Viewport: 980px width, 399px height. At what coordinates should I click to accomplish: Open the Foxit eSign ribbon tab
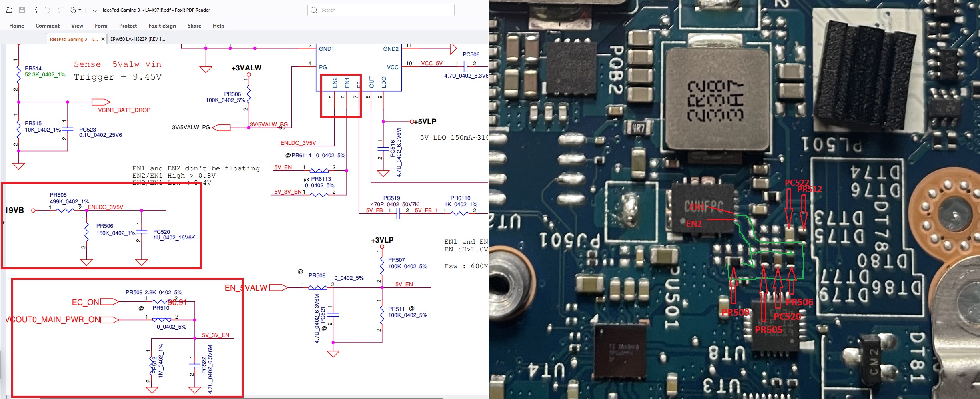162,26
